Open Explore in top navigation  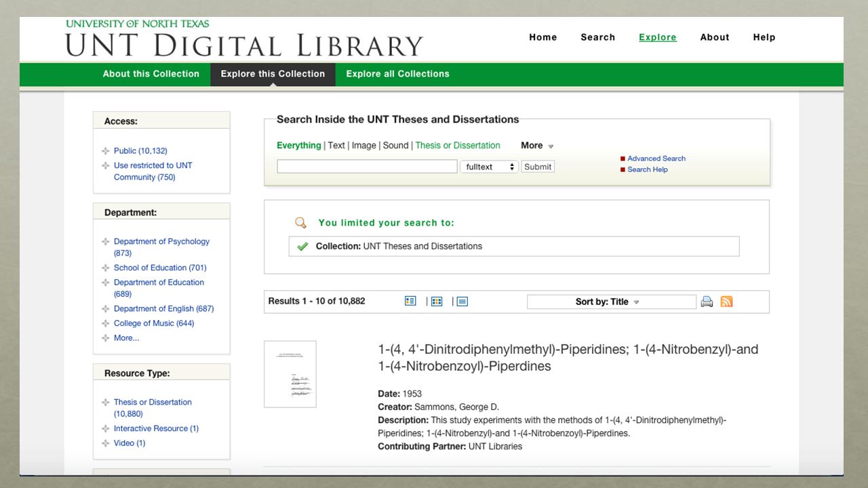[x=658, y=37]
